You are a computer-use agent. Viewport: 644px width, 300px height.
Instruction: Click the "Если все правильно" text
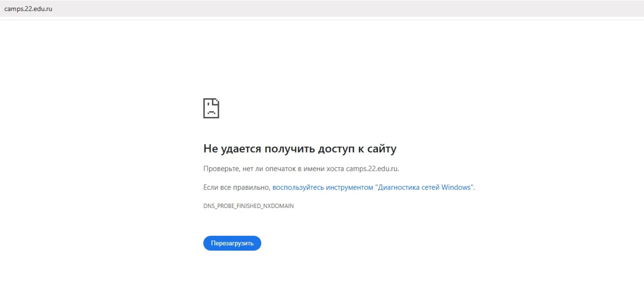[236, 187]
